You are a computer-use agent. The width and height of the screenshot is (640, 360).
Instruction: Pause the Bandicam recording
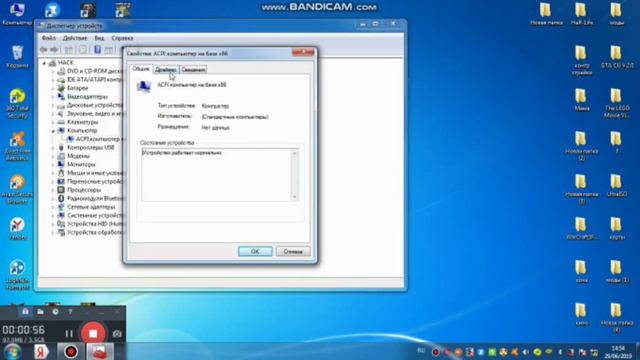tap(69, 334)
